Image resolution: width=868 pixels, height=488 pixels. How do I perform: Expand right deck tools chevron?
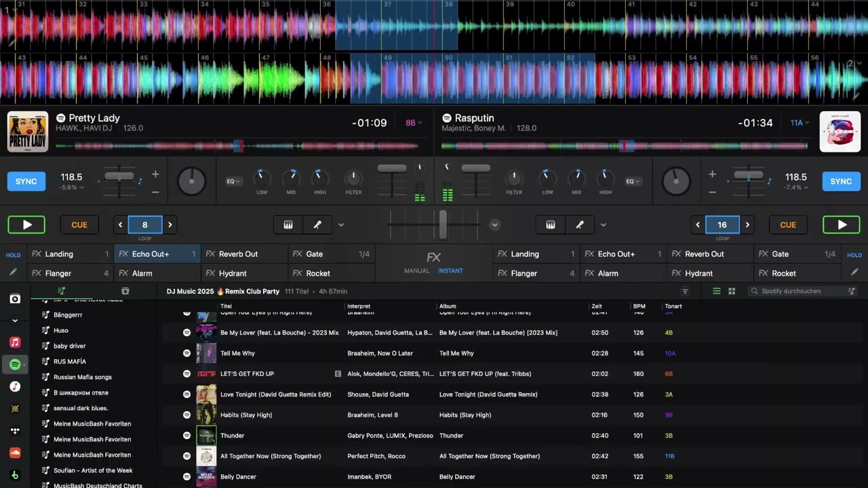tap(604, 225)
